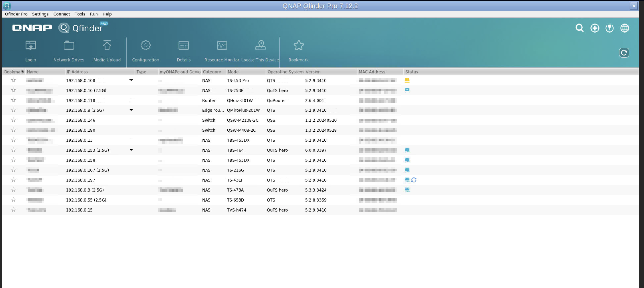Click the search magnifier icon in header
The image size is (644, 288).
click(x=580, y=28)
